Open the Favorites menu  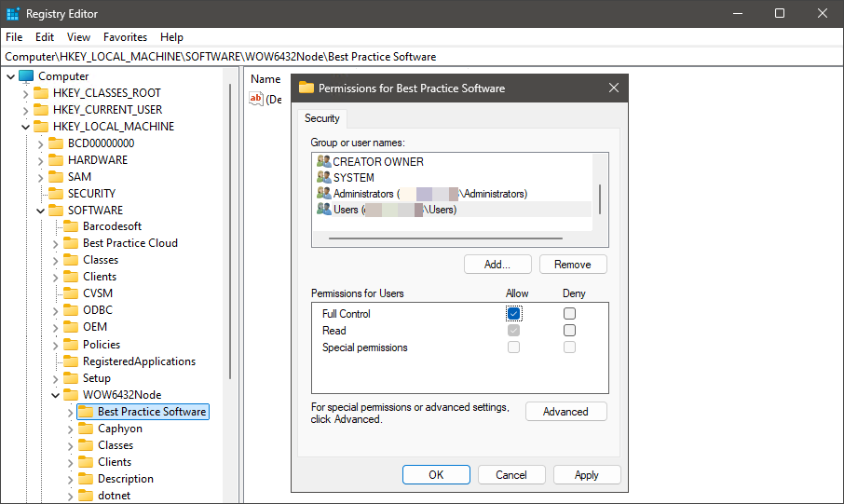126,37
